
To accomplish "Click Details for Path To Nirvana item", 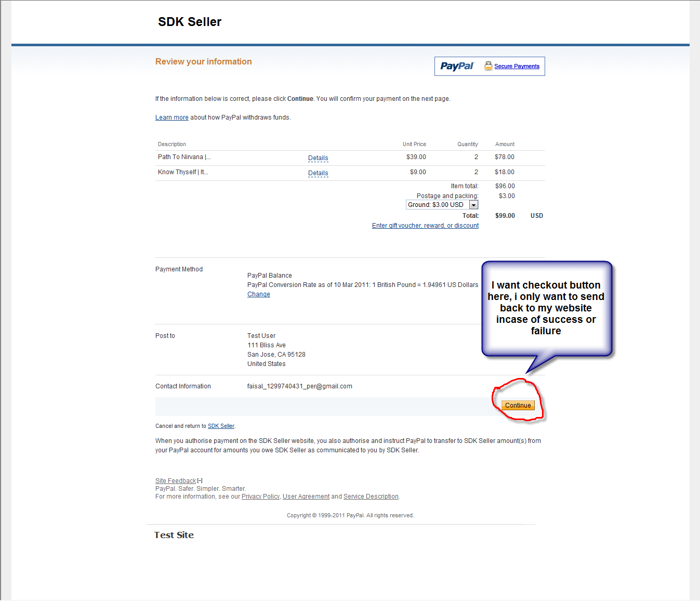I will click(x=318, y=158).
